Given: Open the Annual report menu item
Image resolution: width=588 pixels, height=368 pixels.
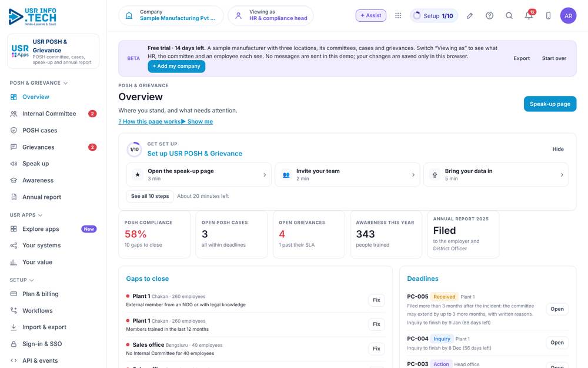Looking at the screenshot, I should (54, 197).
